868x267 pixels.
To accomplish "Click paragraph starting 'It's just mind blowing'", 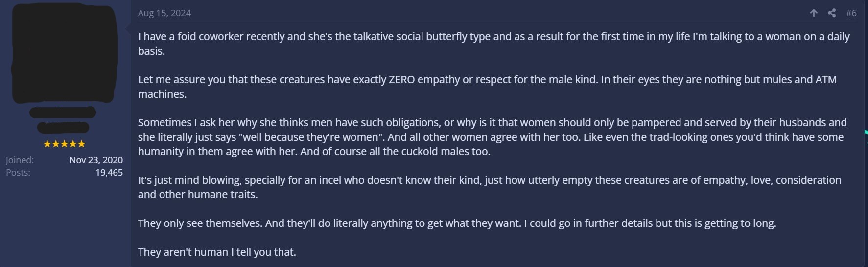I will [490, 187].
